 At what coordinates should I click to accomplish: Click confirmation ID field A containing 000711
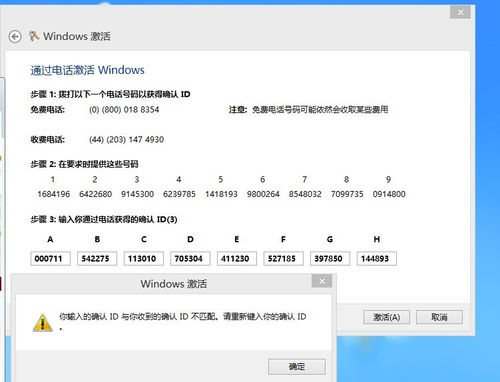(50, 258)
